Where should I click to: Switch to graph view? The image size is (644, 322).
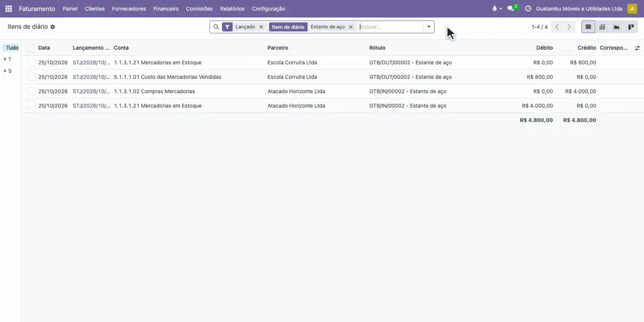pos(616,27)
